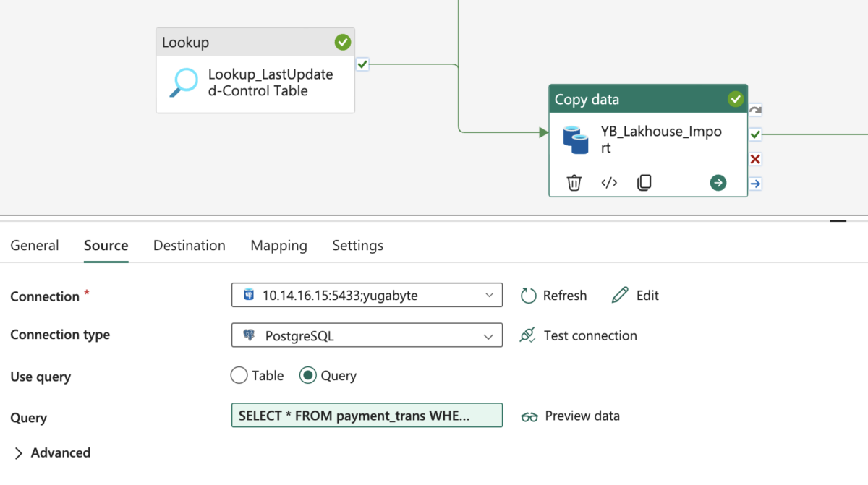Open Preview data via glasses icon

(529, 416)
